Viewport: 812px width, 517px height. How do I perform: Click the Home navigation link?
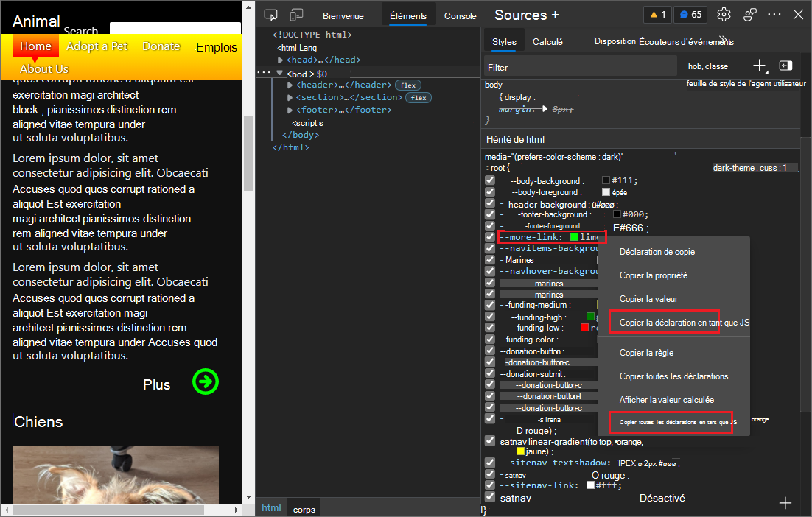click(x=35, y=46)
